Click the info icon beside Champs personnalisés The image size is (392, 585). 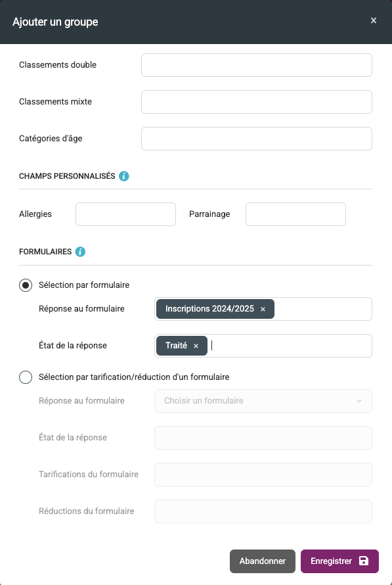click(123, 176)
